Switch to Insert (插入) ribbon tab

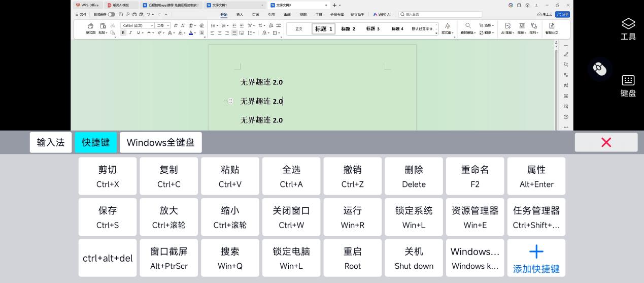pos(240,15)
